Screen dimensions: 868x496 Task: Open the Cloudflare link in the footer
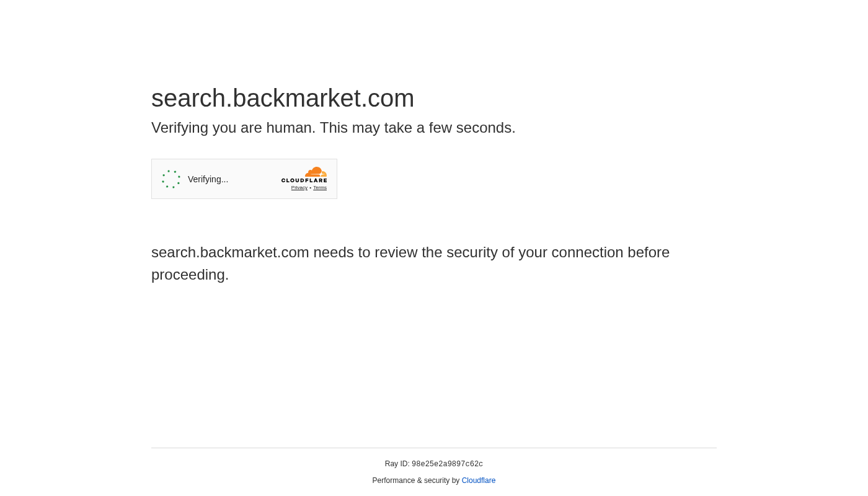coord(479,480)
